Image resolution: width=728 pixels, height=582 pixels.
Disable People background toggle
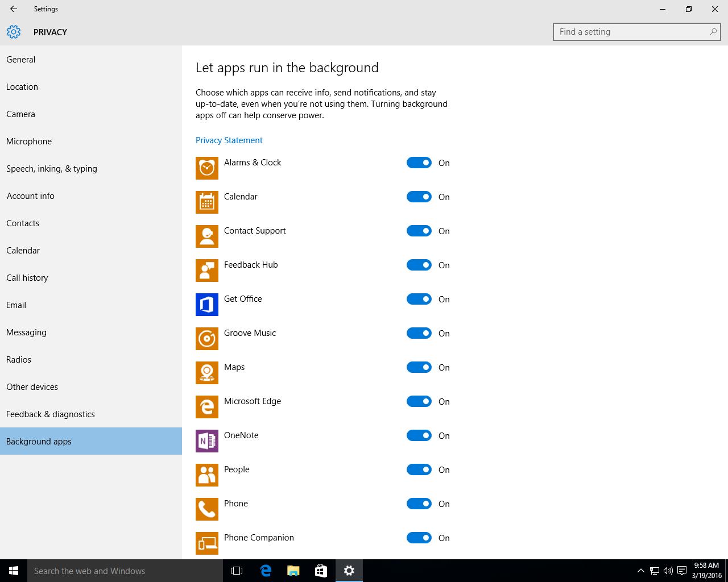coord(419,469)
